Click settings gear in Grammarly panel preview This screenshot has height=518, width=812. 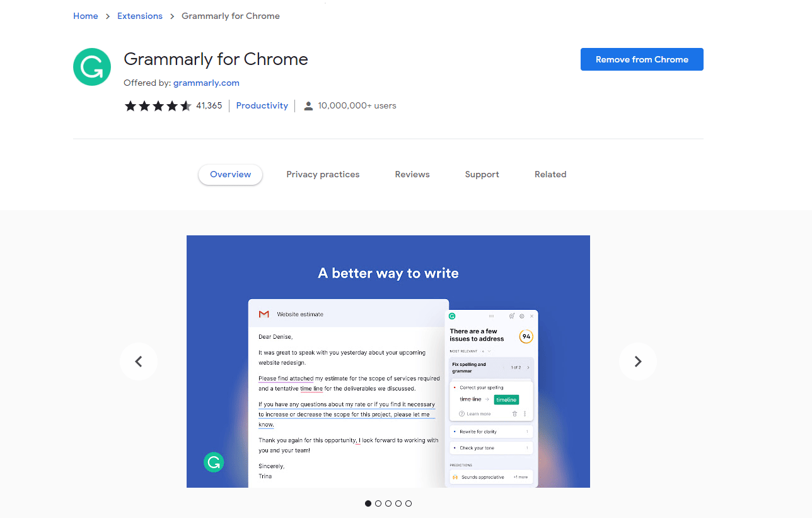coord(522,315)
